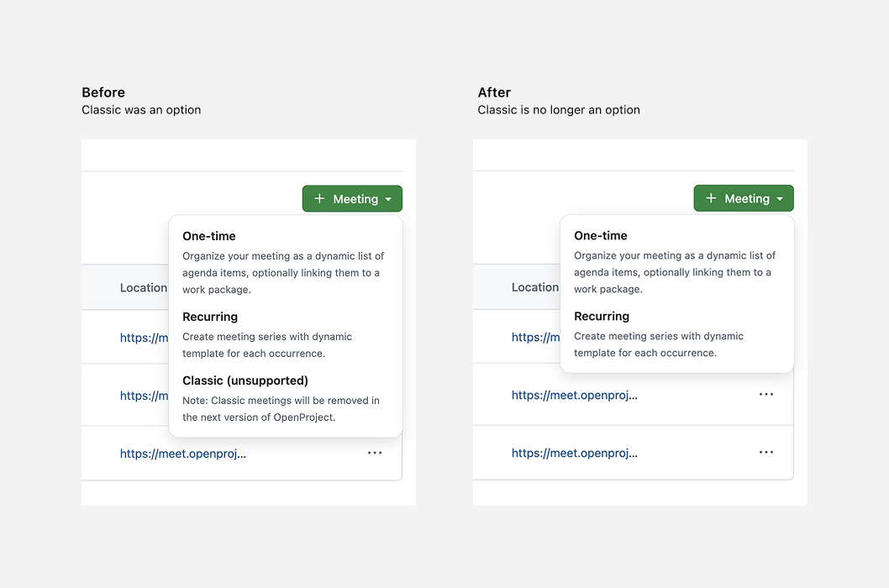The image size is (889, 588).
Task: Click the Location column header on the Before table
Action: 144,287
